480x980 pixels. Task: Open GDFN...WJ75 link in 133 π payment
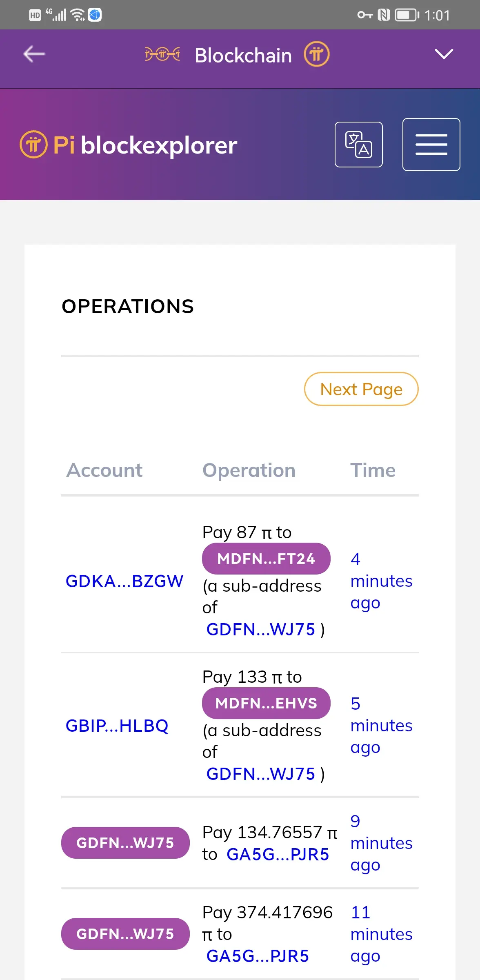pos(261,774)
